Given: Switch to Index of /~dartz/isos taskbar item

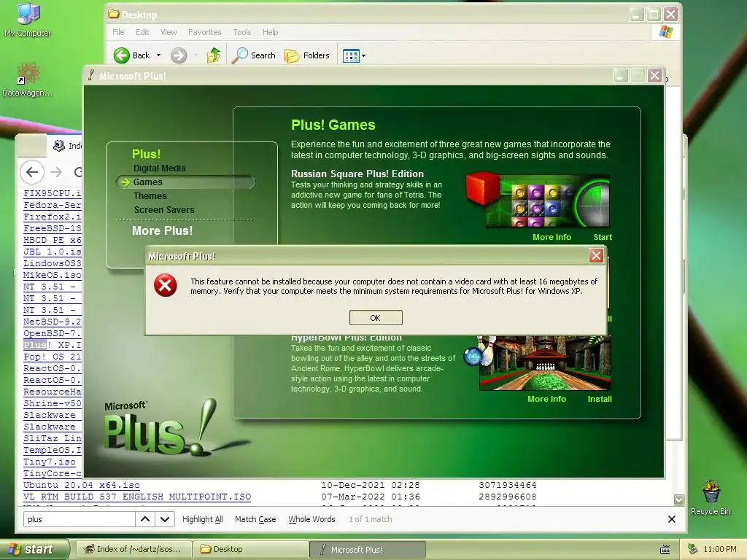Looking at the screenshot, I should point(133,549).
